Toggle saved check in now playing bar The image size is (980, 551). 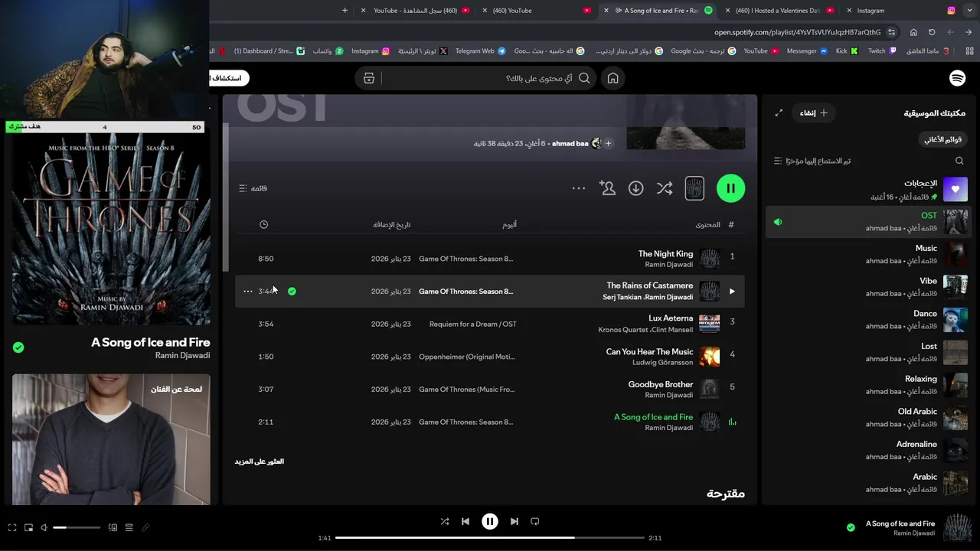851,527
